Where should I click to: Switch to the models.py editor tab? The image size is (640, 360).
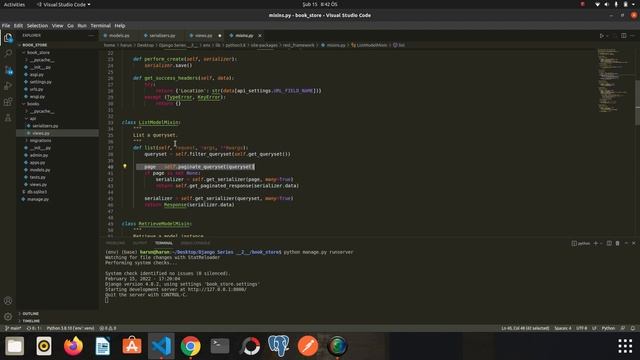pos(119,36)
